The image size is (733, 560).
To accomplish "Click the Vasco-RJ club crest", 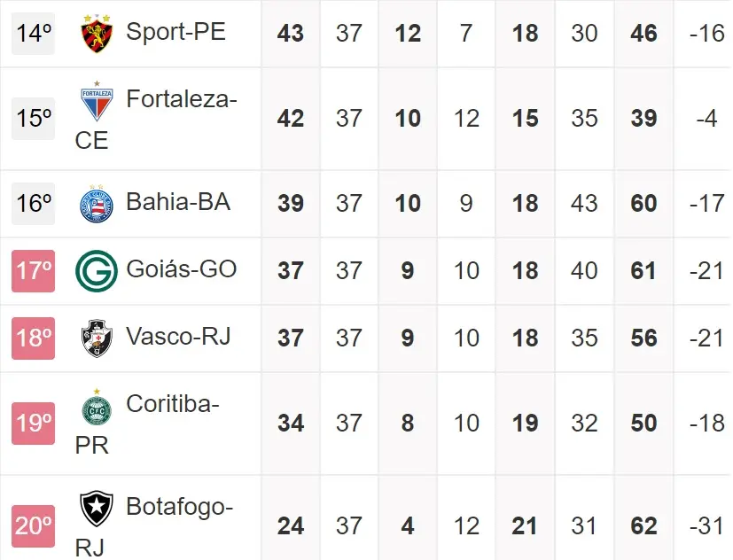I will coord(97,338).
